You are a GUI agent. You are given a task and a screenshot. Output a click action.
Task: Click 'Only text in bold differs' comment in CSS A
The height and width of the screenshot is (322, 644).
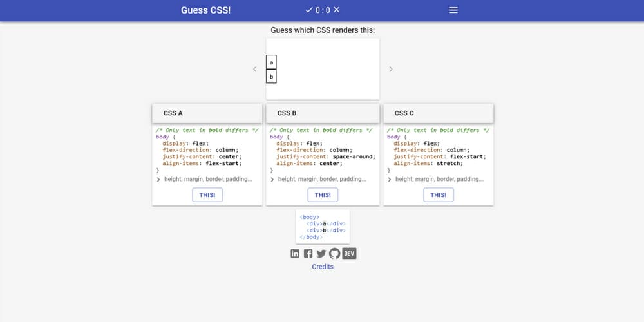(207, 130)
